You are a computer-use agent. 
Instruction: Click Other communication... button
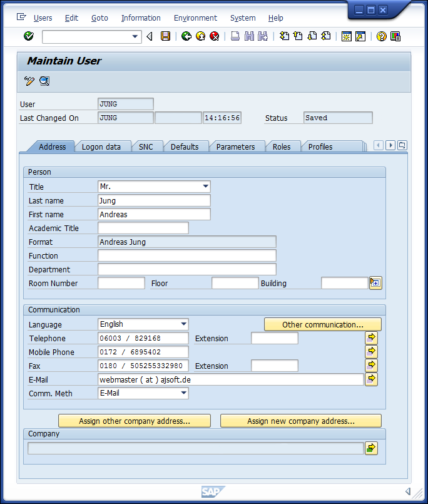point(323,324)
